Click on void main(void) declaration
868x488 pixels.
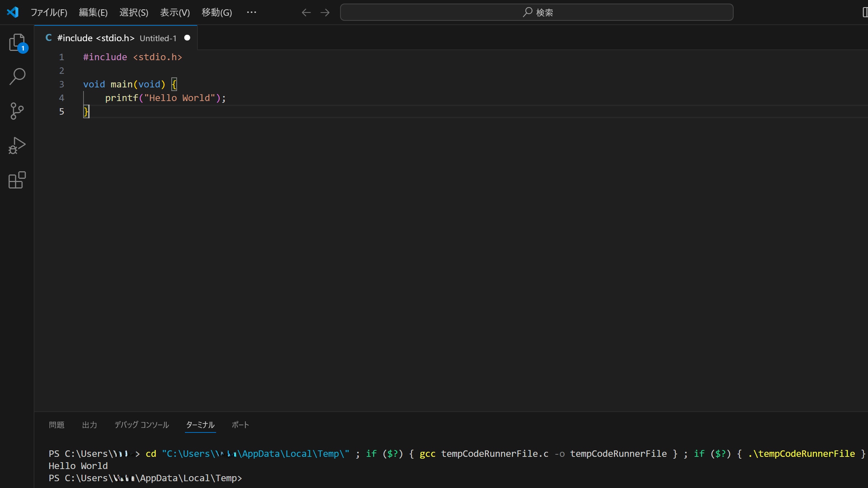124,84
